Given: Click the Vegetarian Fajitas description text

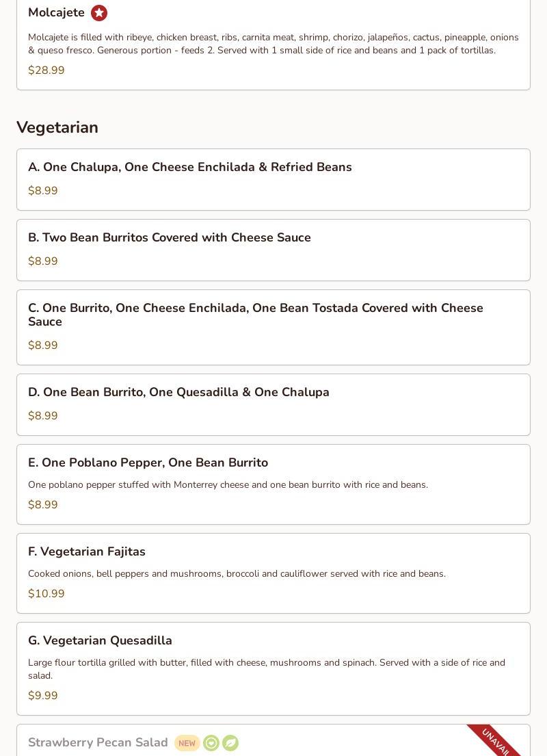Looking at the screenshot, I should click(237, 574).
